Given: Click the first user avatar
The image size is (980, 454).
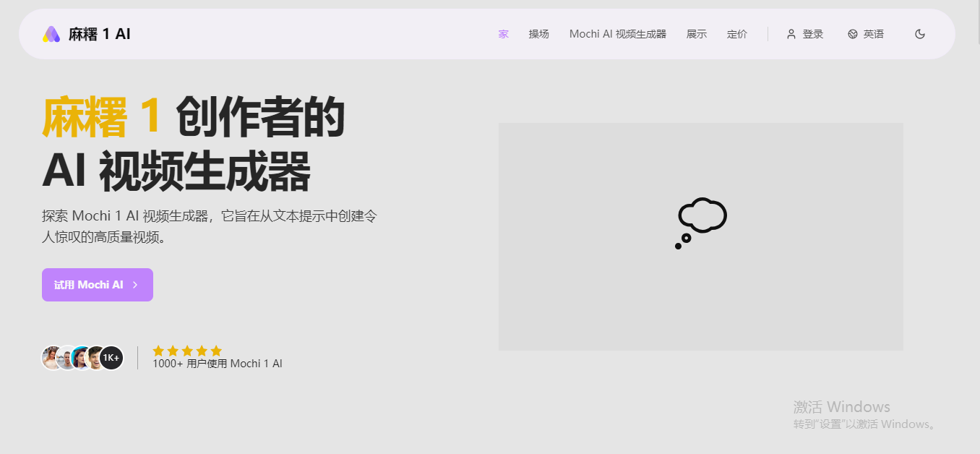Looking at the screenshot, I should click(x=52, y=358).
